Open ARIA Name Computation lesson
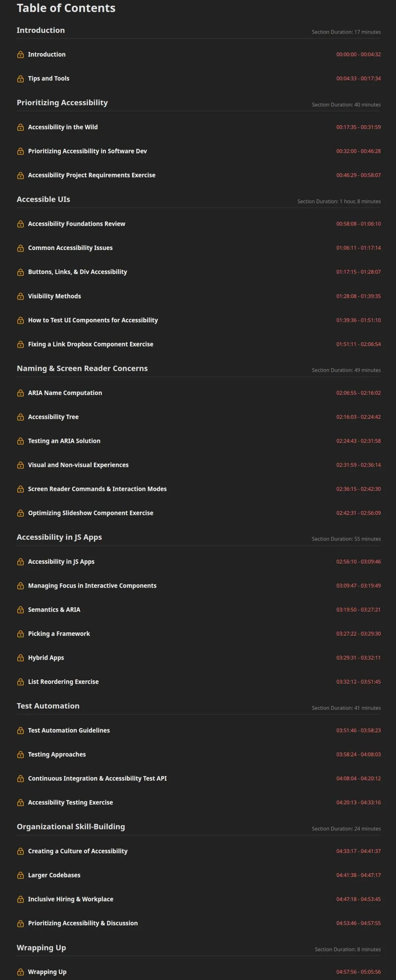Image resolution: width=396 pixels, height=980 pixels. (65, 393)
